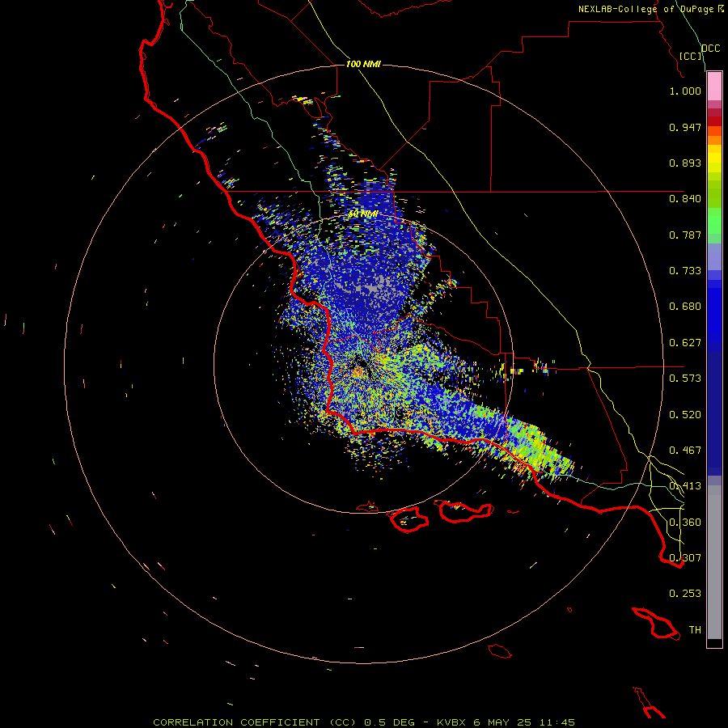Select the 0.787 legend value

685,235
